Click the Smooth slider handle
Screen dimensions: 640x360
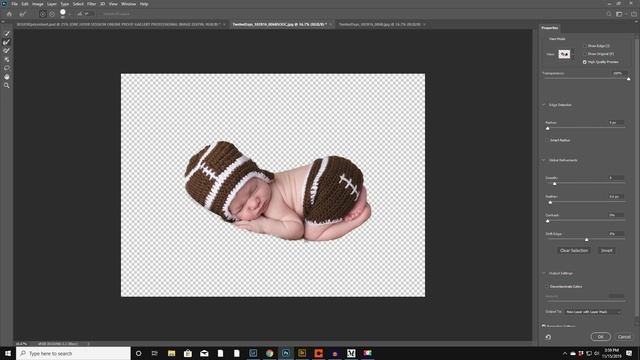pyautogui.click(x=554, y=184)
